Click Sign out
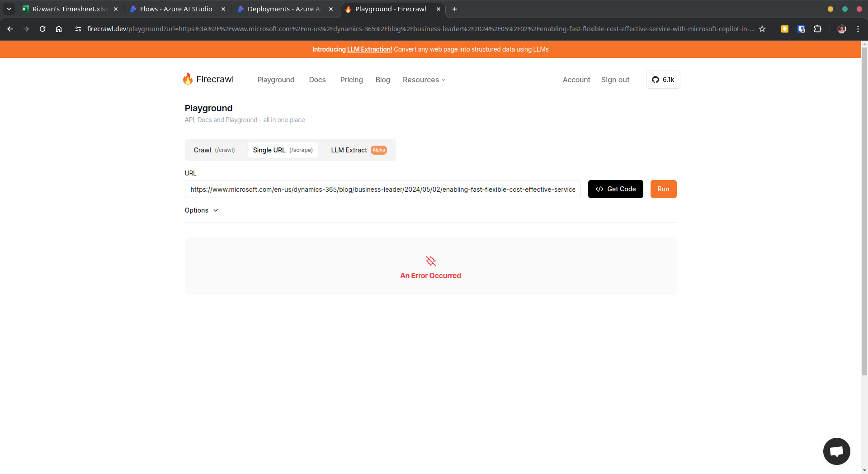Image resolution: width=868 pixels, height=474 pixels. tap(615, 80)
